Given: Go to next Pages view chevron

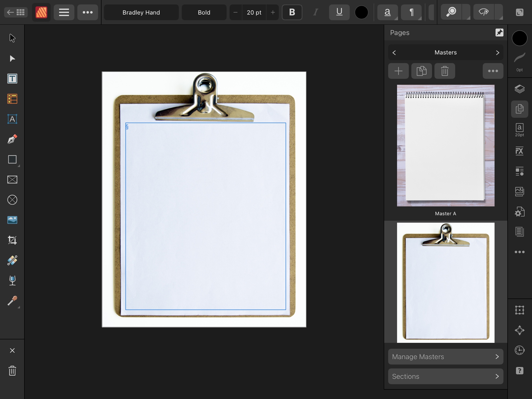Looking at the screenshot, I should (497, 53).
